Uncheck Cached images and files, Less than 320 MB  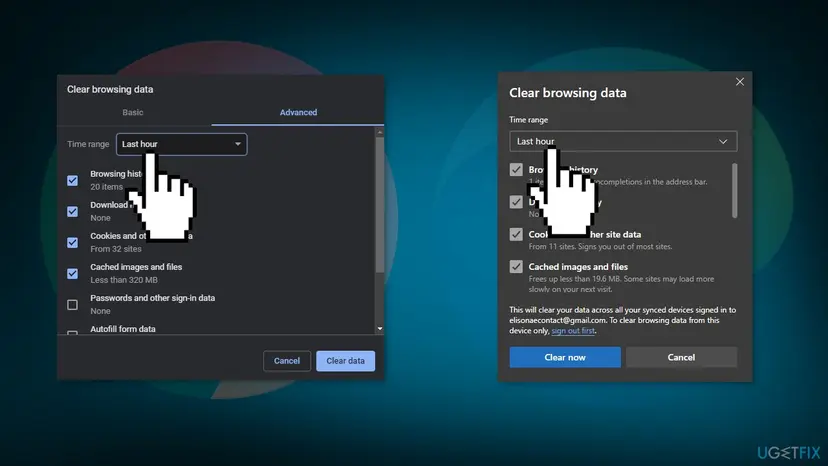coord(72,274)
